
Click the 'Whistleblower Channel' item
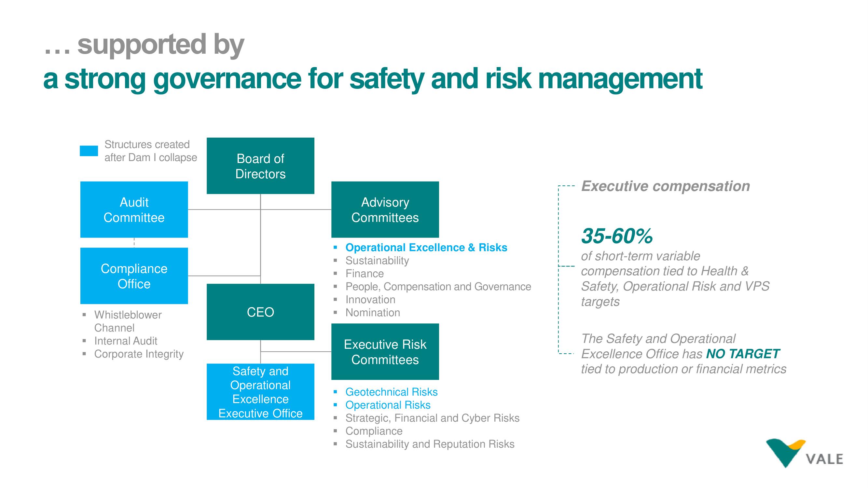click(x=128, y=321)
